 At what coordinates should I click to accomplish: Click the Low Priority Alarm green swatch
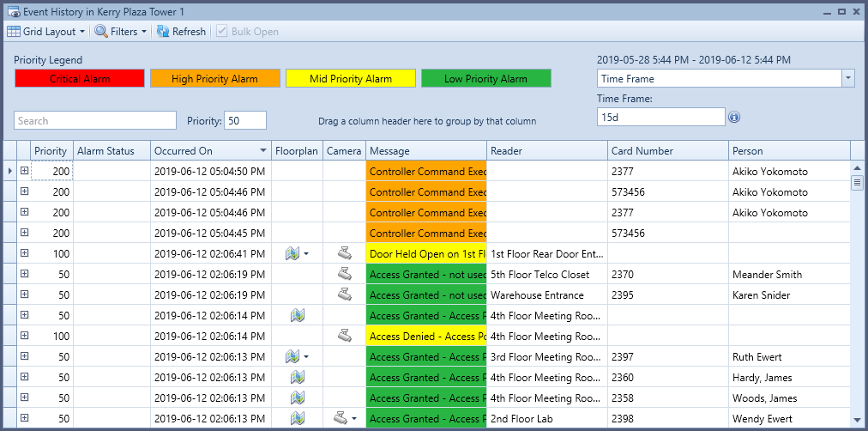coord(486,79)
